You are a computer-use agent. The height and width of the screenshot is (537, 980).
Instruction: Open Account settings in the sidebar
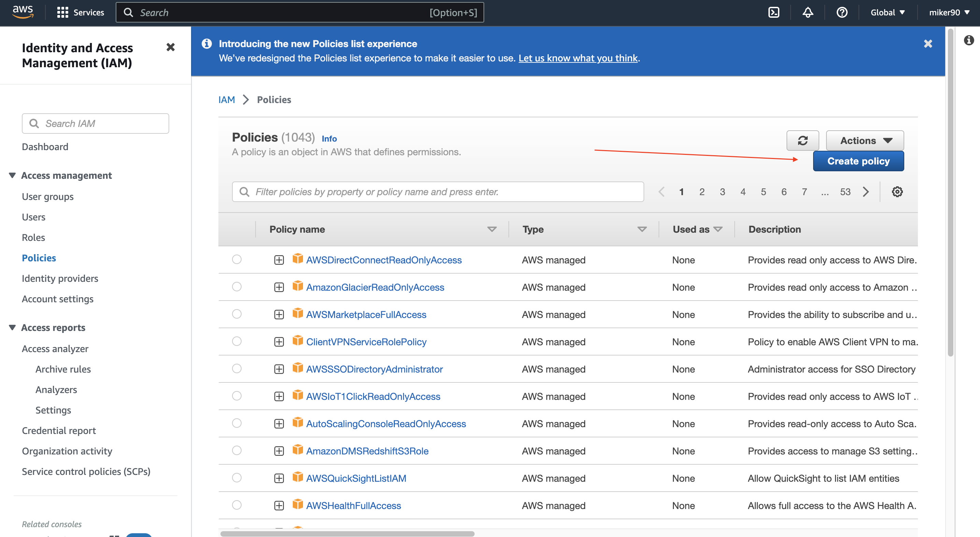[x=57, y=299]
